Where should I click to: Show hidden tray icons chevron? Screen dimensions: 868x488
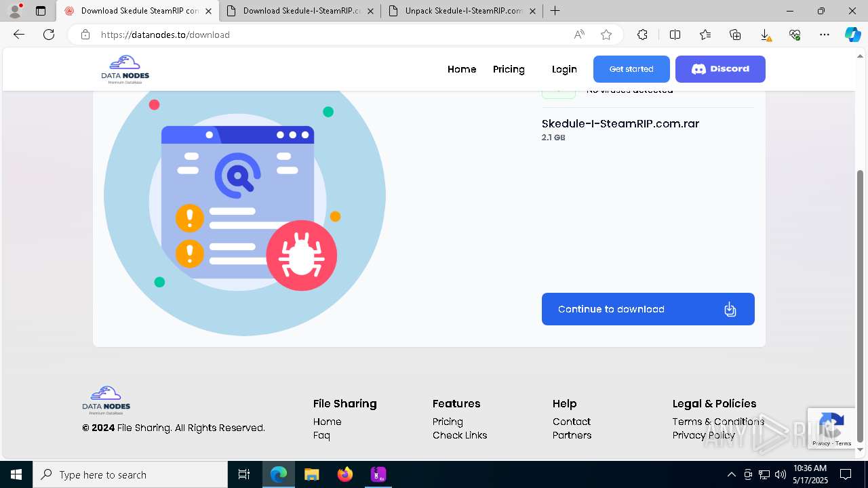pos(731,474)
